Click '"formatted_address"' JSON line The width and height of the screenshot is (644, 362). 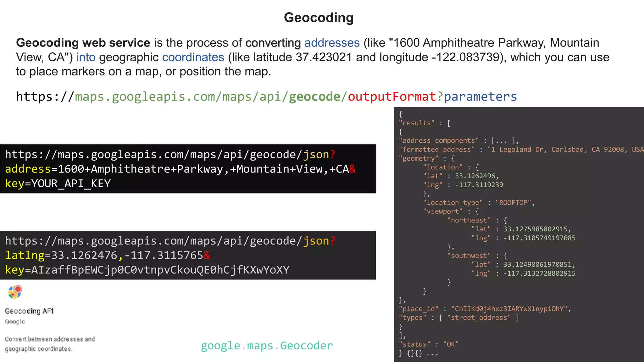pos(521,150)
